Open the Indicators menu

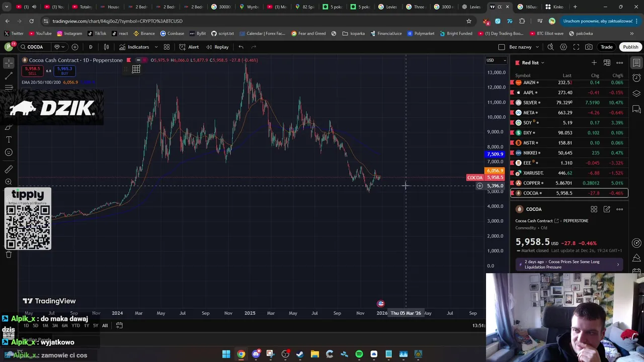pos(134,47)
